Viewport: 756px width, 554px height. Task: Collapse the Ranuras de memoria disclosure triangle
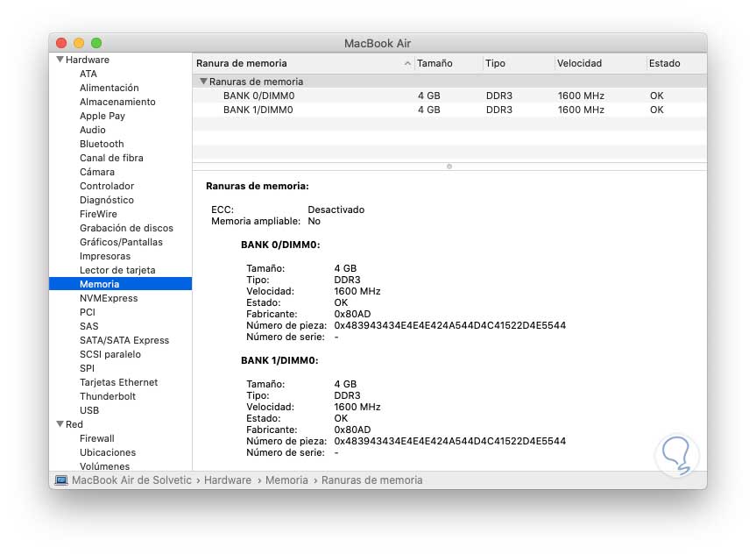click(203, 82)
